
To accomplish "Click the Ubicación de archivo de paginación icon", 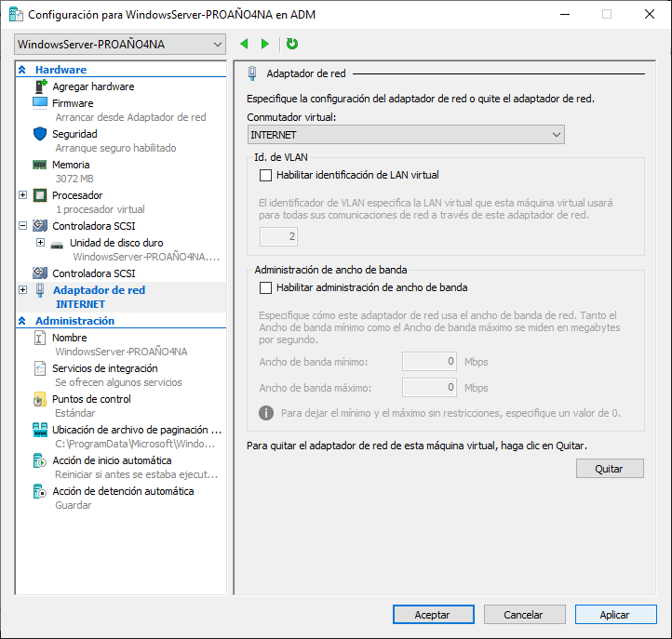I will (x=40, y=430).
